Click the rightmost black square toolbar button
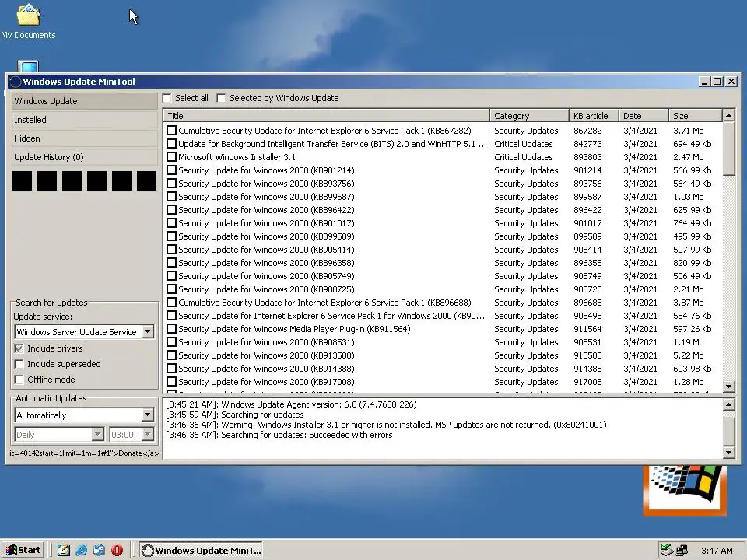The height and width of the screenshot is (560, 747). point(147,181)
